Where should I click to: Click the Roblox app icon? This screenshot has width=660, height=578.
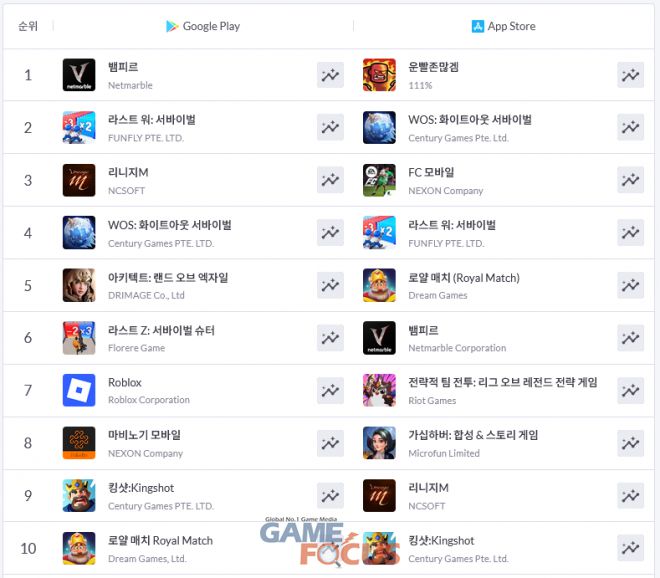pyautogui.click(x=79, y=390)
